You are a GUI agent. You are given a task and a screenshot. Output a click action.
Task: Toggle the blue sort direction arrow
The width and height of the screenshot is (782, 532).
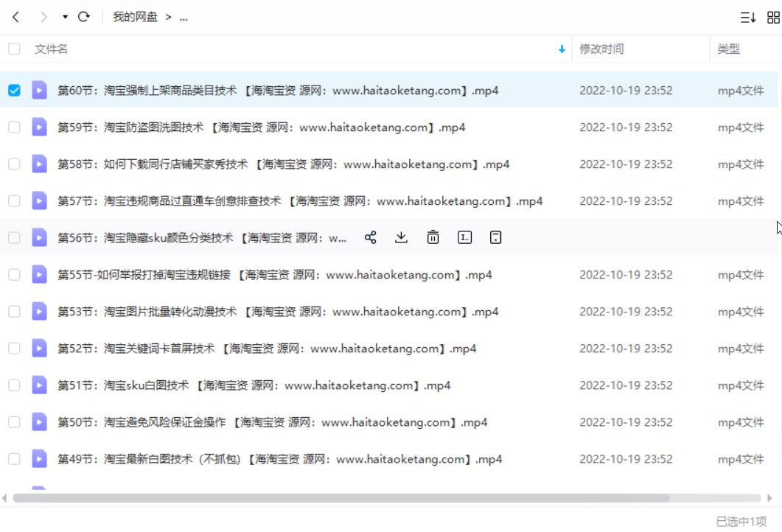click(x=562, y=49)
